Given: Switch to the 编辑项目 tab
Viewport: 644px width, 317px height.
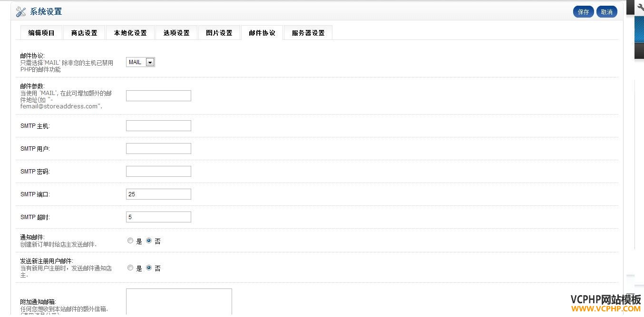Looking at the screenshot, I should 41,33.
